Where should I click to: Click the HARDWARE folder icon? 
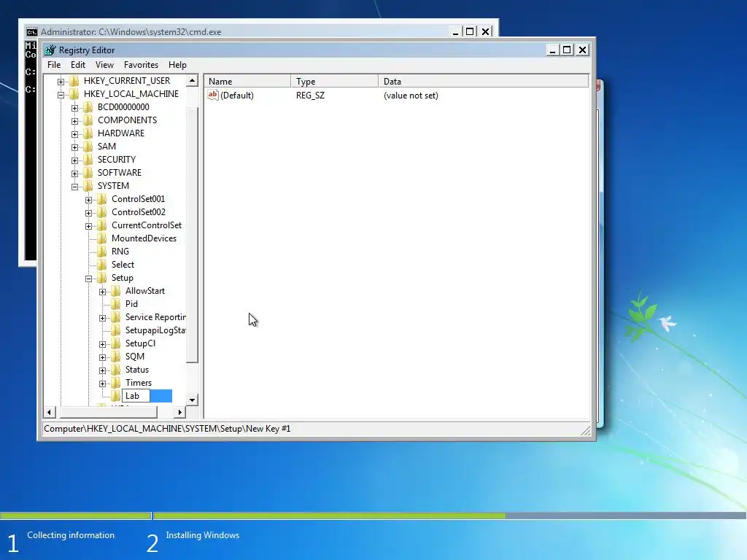pos(88,133)
